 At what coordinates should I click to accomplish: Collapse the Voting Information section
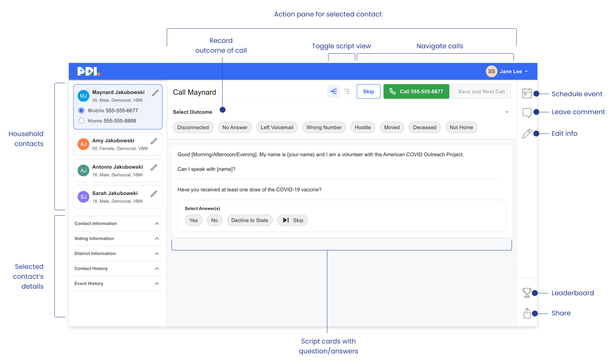pos(157,239)
